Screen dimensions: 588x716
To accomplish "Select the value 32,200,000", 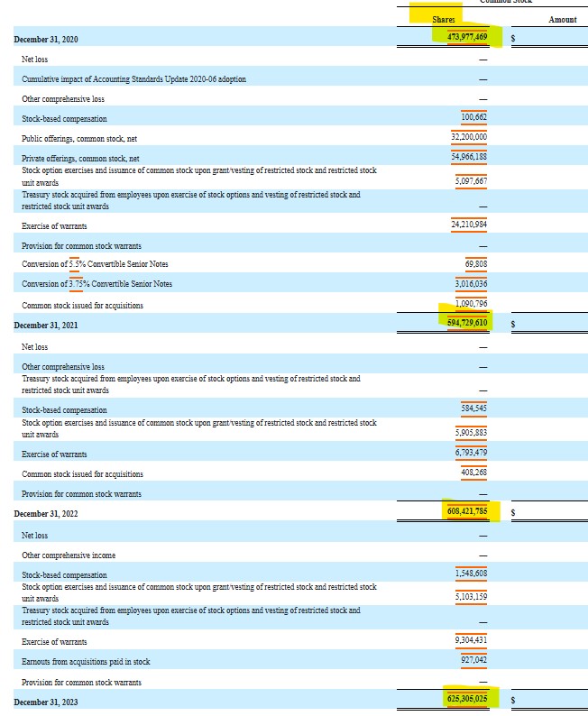I will pos(469,136).
